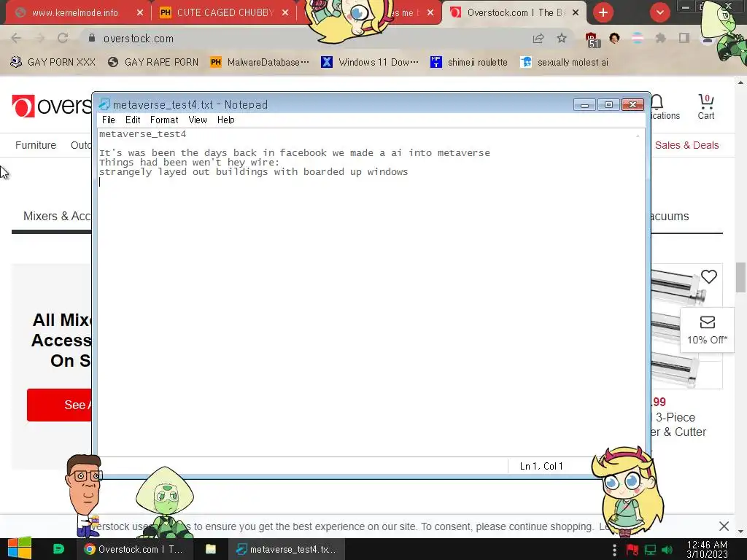This screenshot has height=560, width=747.
Task: Open Notepad's Format menu
Action: [x=164, y=120]
